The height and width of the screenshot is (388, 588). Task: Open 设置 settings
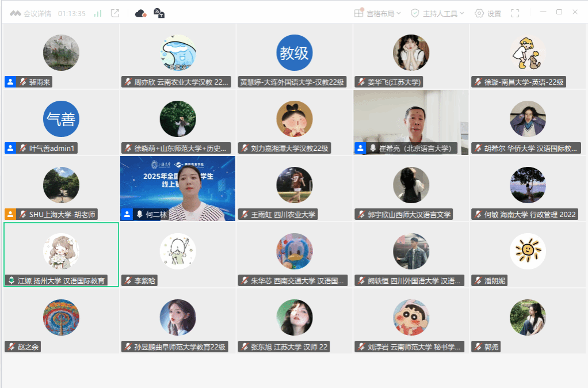coord(487,13)
